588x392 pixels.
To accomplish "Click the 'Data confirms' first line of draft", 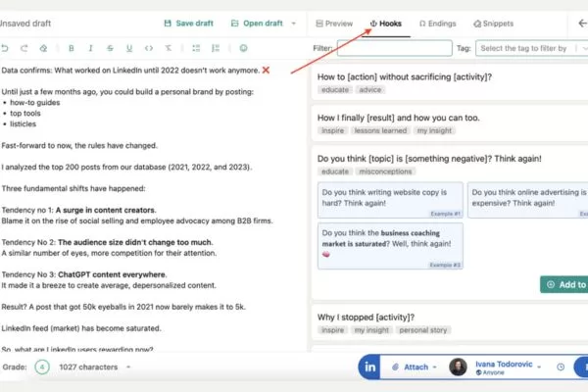I will [135, 71].
